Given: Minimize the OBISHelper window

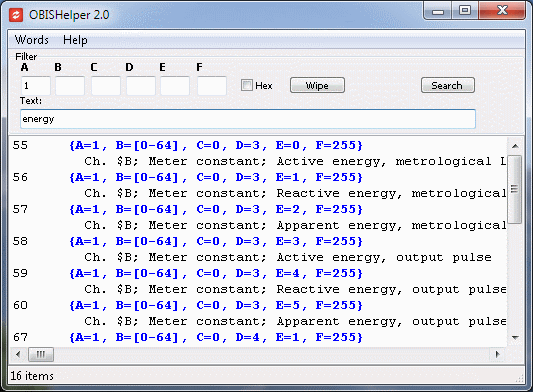Looking at the screenshot, I should coord(438,12).
